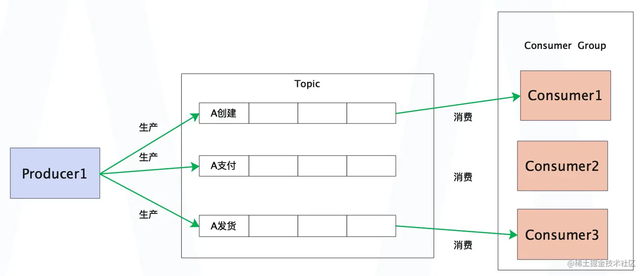The image size is (644, 276).
Task: Click the Topic title label
Action: click(x=307, y=84)
